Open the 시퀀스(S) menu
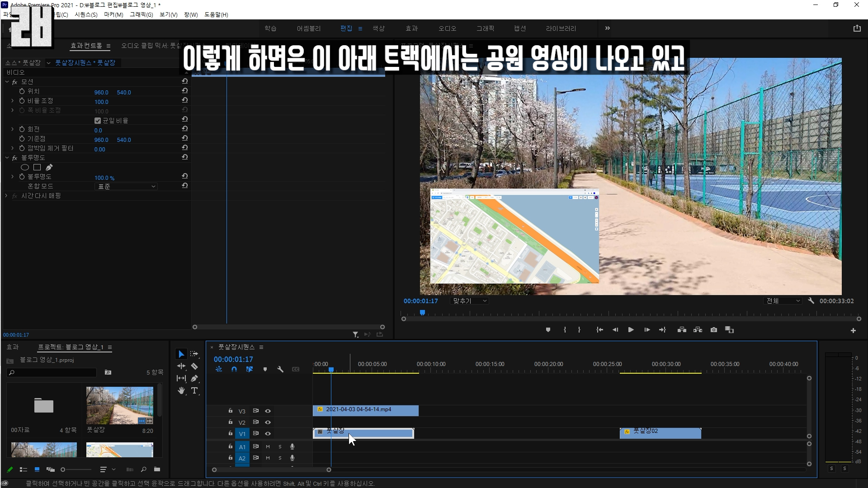The width and height of the screenshot is (868, 488). (86, 14)
